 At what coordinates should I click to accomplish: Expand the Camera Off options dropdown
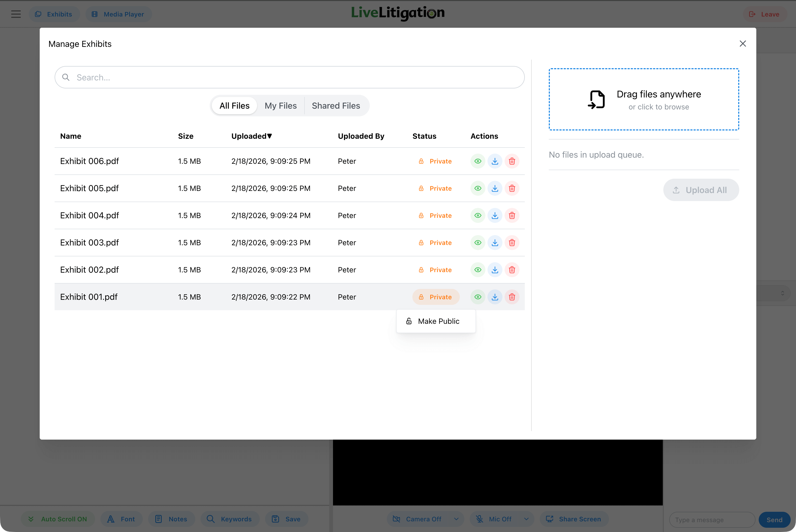coord(456,519)
